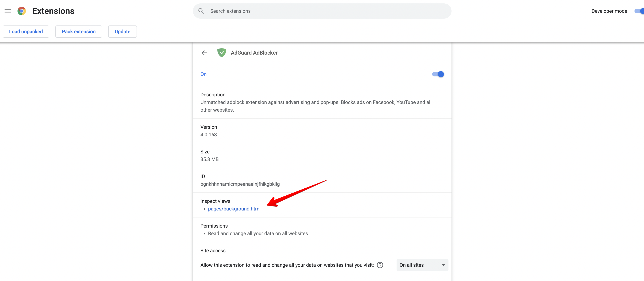Click the size value 35.3 MB
Image resolution: width=644 pixels, height=281 pixels.
coord(210,159)
